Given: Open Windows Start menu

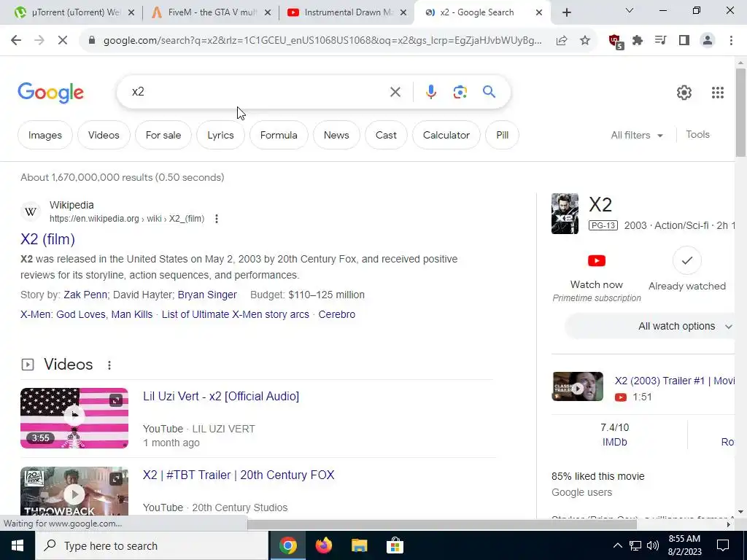Looking at the screenshot, I should 18,545.
